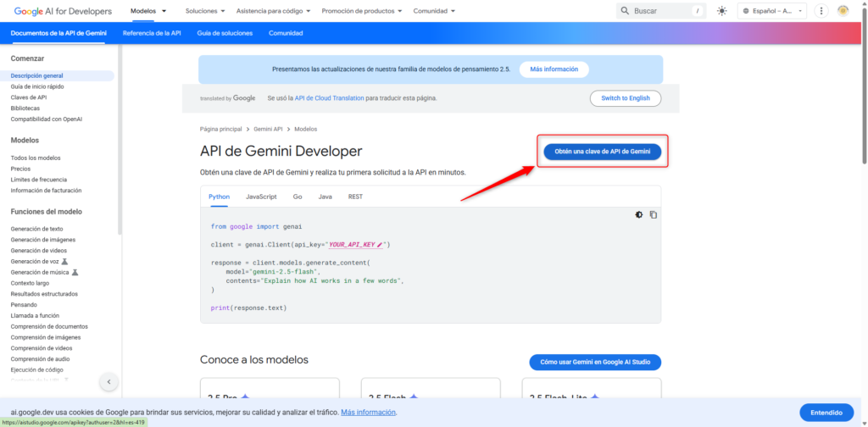Screen dimensions: 868x427
Task: Open Pensando sidebar item
Action: coord(24,305)
